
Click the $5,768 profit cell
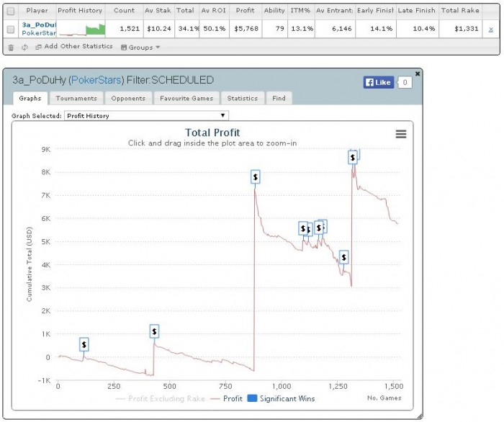pos(246,29)
